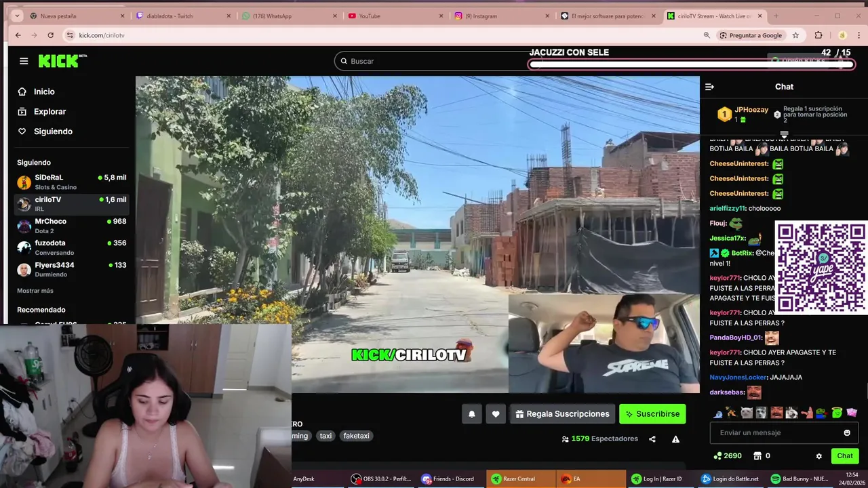Screen dimensions: 868x488
Task: Expand following list with Mostrar más
Action: 35,291
